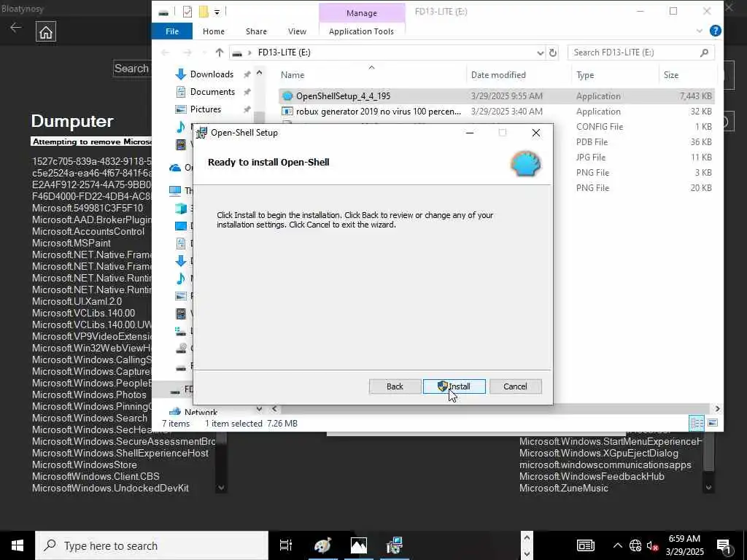The image size is (747, 560).
Task: Cancel the Open-Shell installation
Action: [x=515, y=386]
